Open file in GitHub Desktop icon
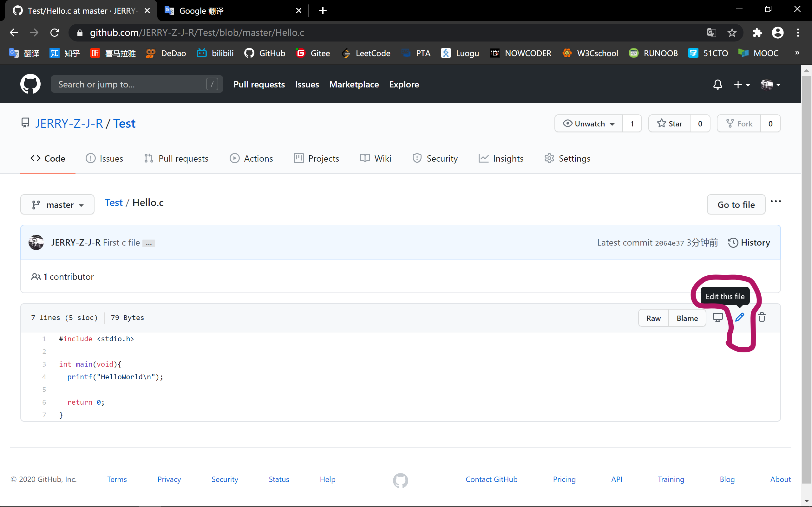Screen dimensions: 812x507 717,317
